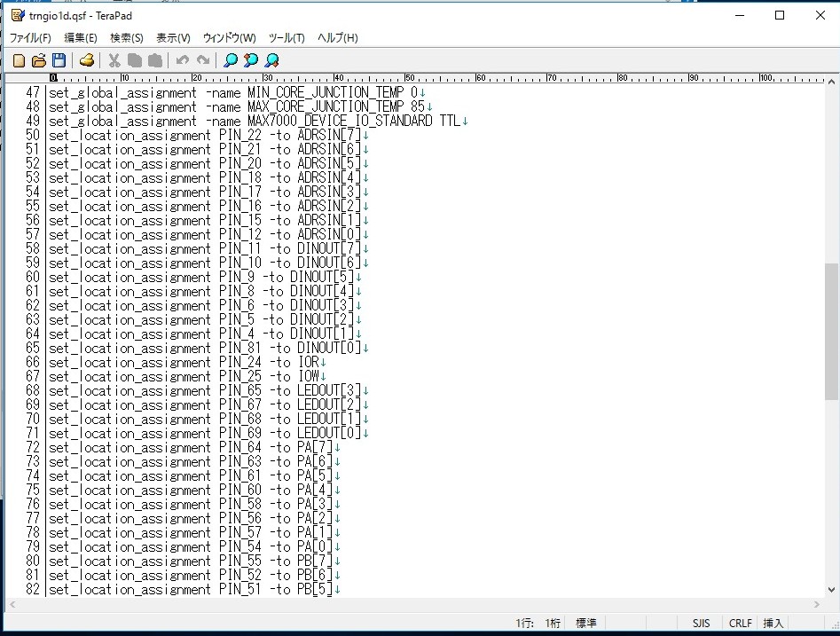Click the Paste toolbar icon
840x636 pixels.
pos(155,60)
